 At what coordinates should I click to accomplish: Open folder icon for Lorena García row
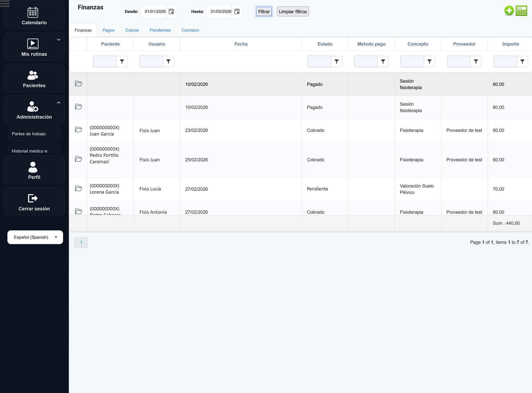(78, 189)
